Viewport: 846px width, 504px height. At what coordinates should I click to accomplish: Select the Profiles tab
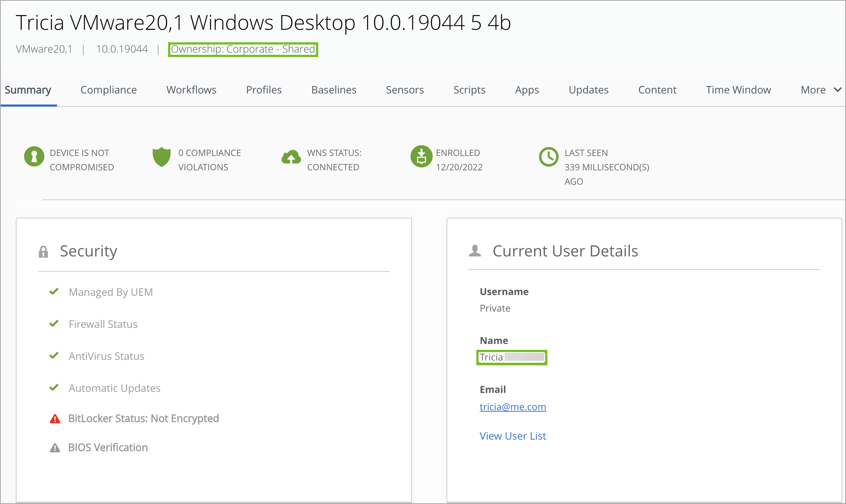click(264, 90)
